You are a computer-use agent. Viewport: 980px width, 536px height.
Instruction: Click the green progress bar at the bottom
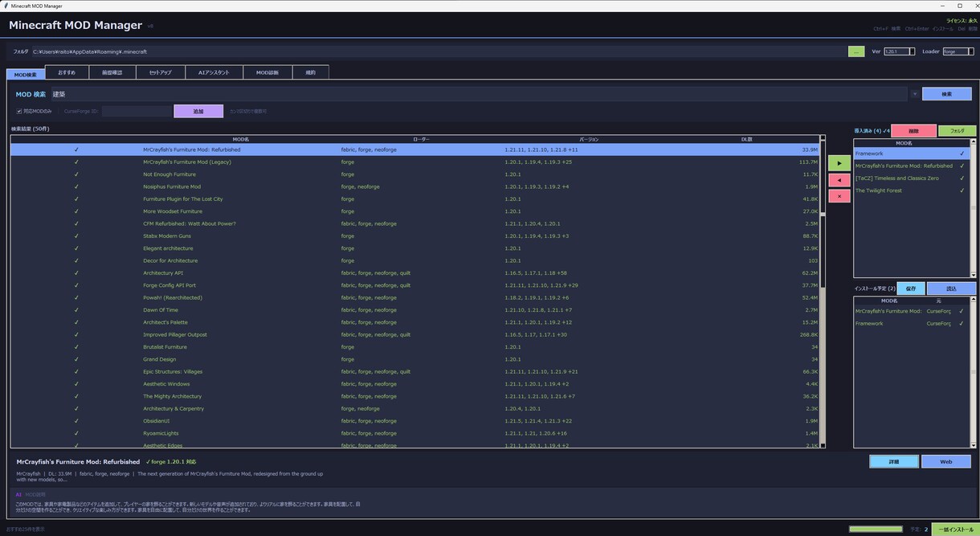(x=876, y=530)
